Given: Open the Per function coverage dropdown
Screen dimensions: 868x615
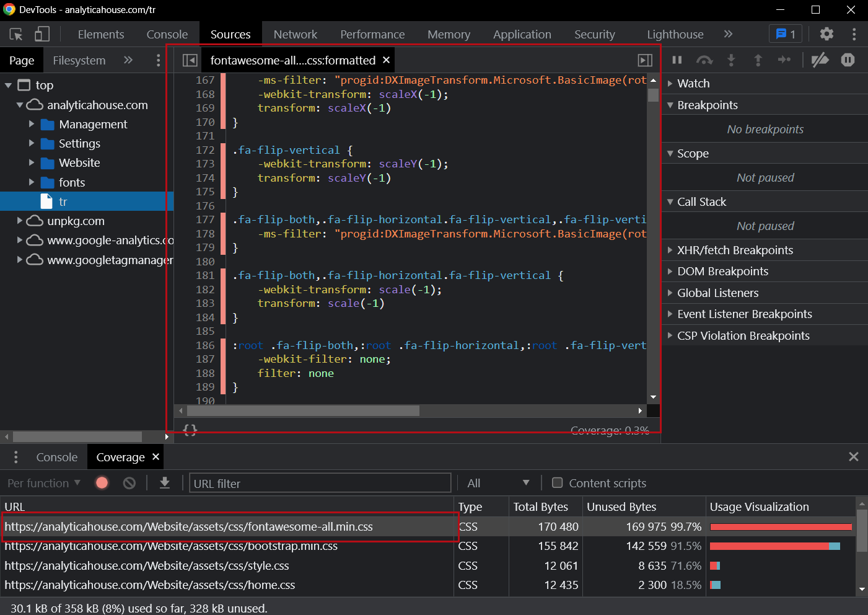Looking at the screenshot, I should tap(44, 483).
